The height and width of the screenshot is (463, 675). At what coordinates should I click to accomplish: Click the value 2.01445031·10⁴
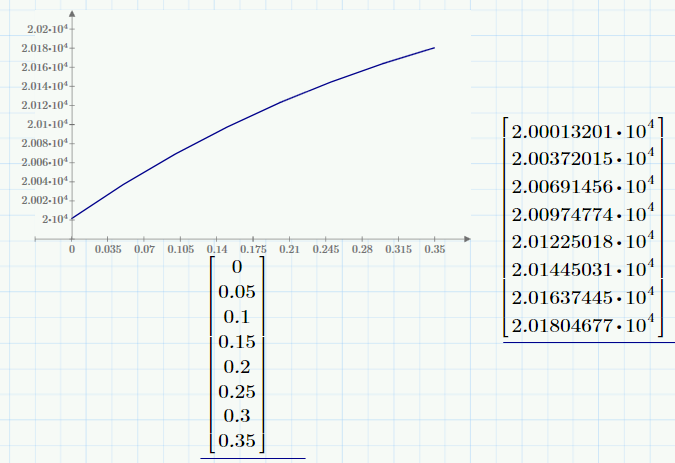pos(583,269)
